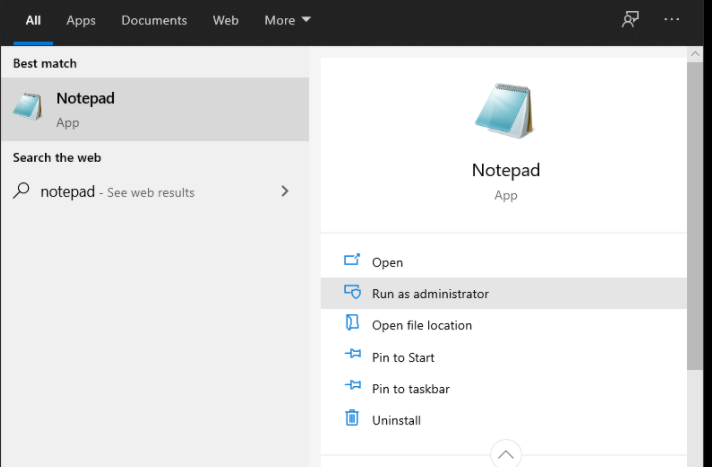
Task: Collapse actions list with the round chevron button
Action: 506,453
